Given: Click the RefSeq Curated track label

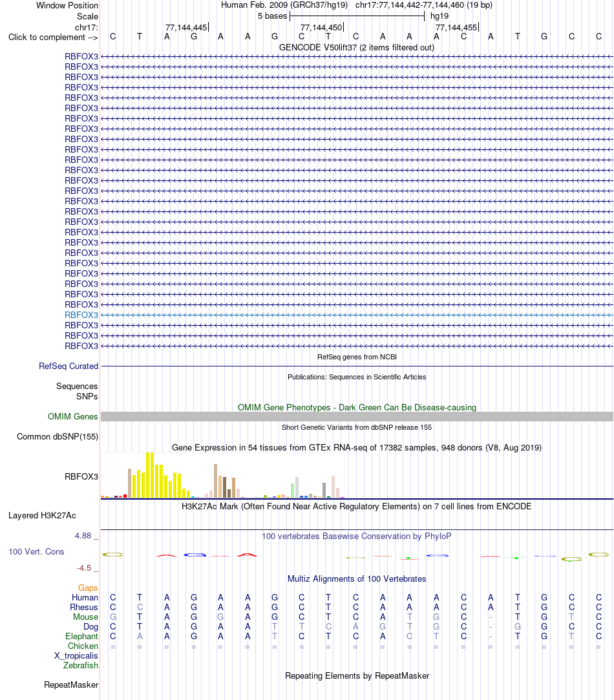Looking at the screenshot, I should coord(69,366).
